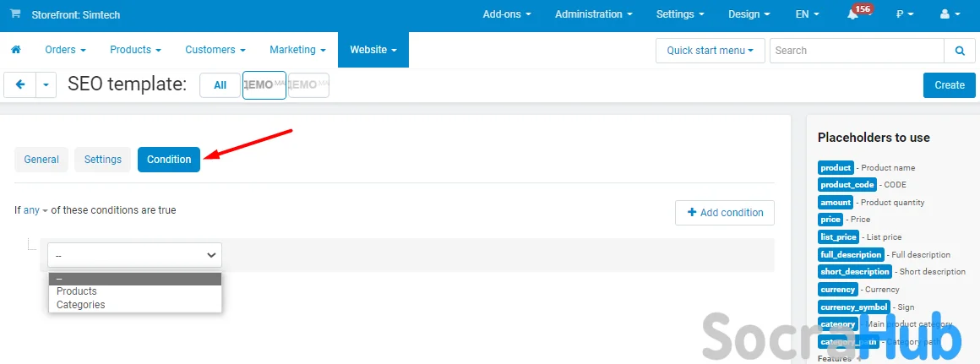Click the home icon in navigation bar
Screen dimensions: 980x364
click(15, 50)
